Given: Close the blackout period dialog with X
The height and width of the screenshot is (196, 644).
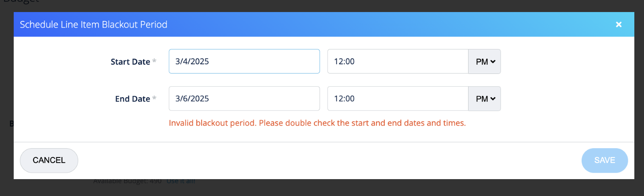Looking at the screenshot, I should click(x=619, y=24).
